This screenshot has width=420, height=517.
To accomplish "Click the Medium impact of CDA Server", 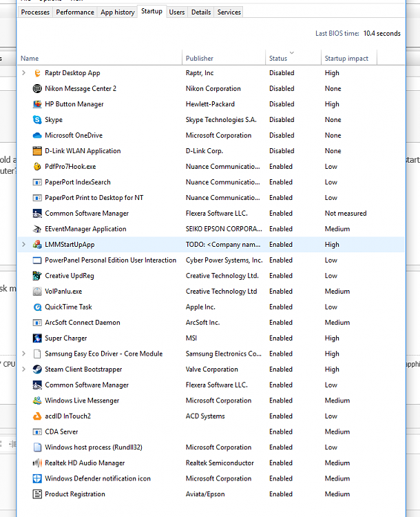I will 337,432.
